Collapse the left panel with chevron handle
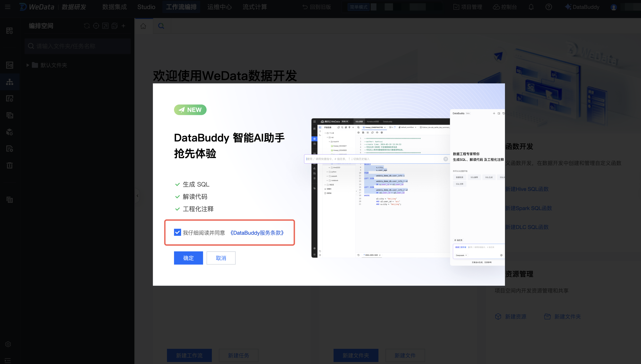 coord(137,196)
